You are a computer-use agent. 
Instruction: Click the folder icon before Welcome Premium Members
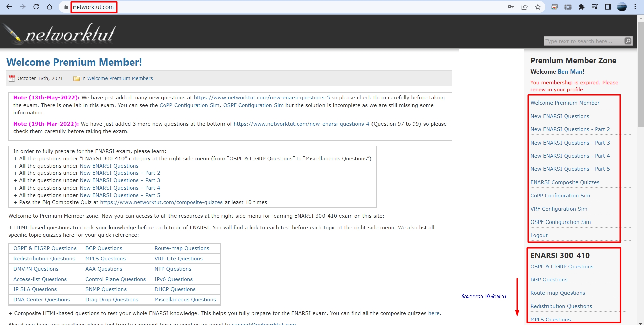[77, 79]
